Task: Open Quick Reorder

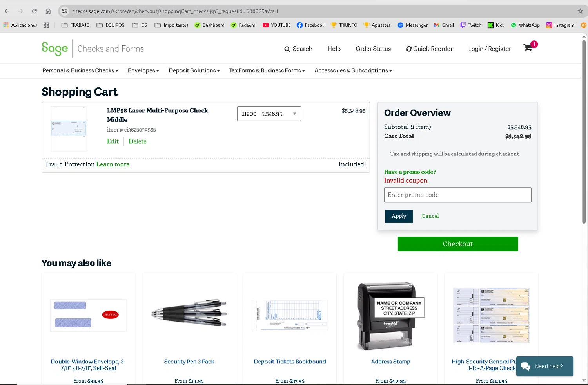Action: [429, 49]
